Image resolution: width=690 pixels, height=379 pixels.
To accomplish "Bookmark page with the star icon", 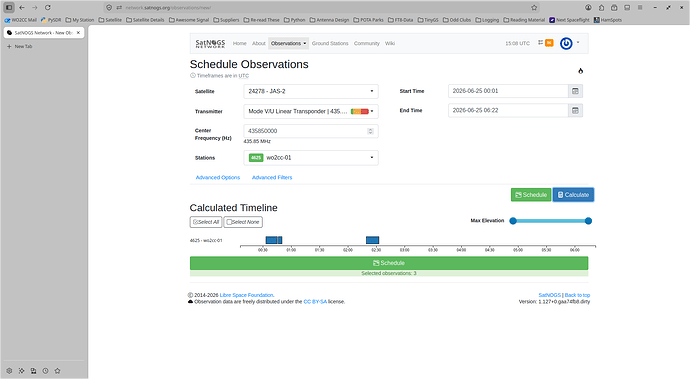I will tap(534, 7).
